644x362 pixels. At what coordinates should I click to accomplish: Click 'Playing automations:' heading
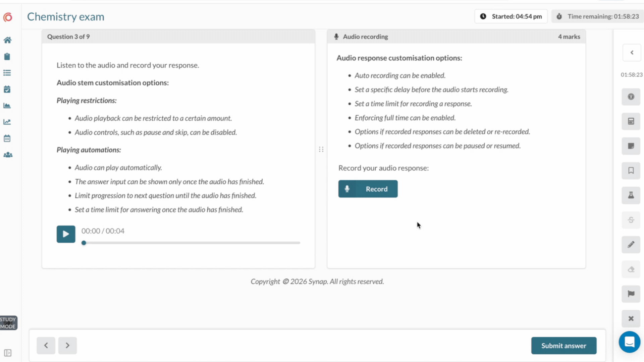coord(89,150)
